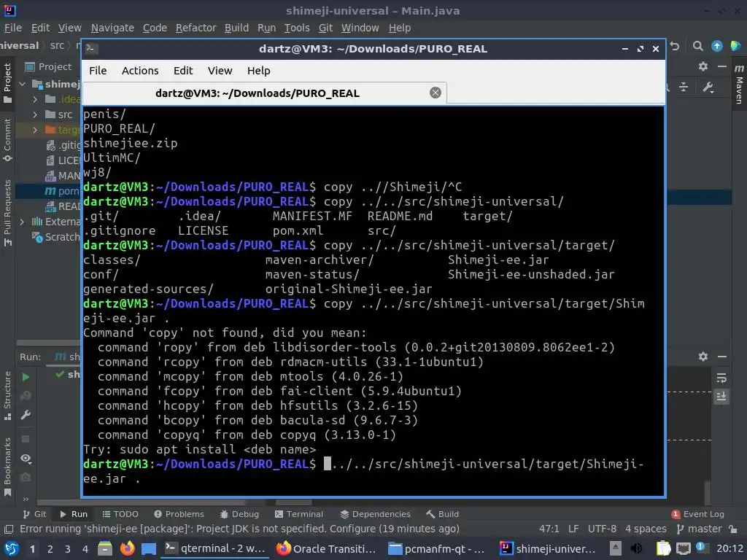
Task: Close the dartz@VM3 terminal tab
Action: click(x=435, y=93)
